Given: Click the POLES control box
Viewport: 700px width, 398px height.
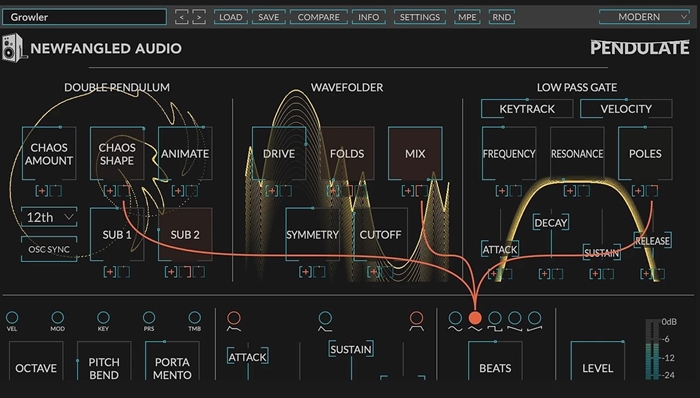Looking at the screenshot, I should click(645, 153).
